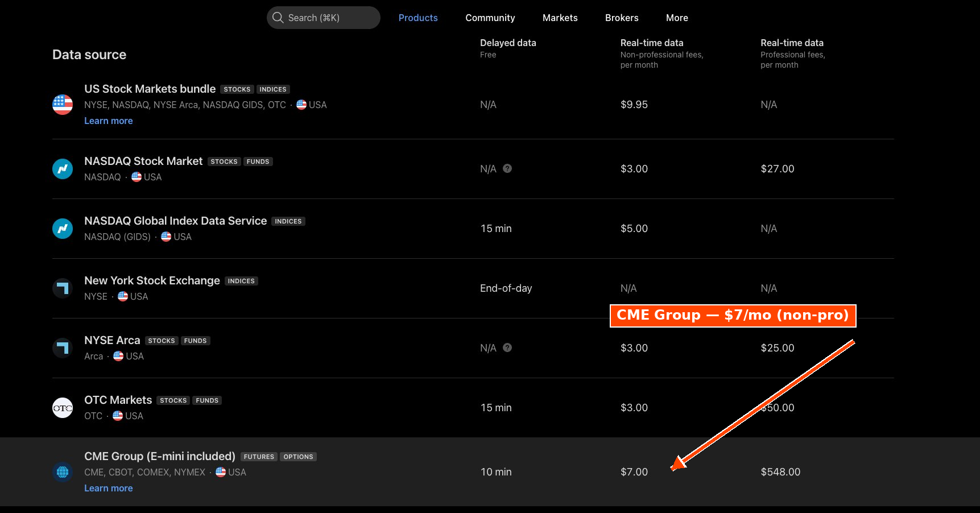Click the NASDAQ Global Index Data Service logo
The image size is (980, 513).
click(x=63, y=229)
